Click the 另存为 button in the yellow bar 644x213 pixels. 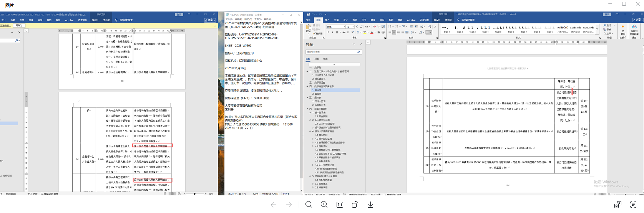(x=19, y=25)
